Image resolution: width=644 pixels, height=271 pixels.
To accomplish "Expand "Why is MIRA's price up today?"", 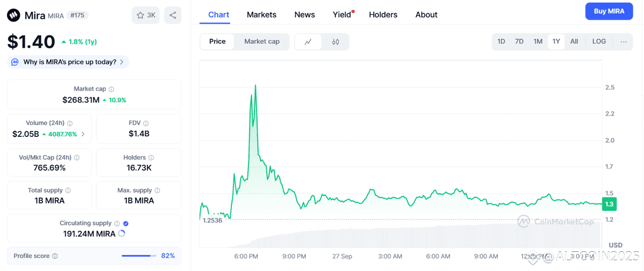I will [68, 62].
